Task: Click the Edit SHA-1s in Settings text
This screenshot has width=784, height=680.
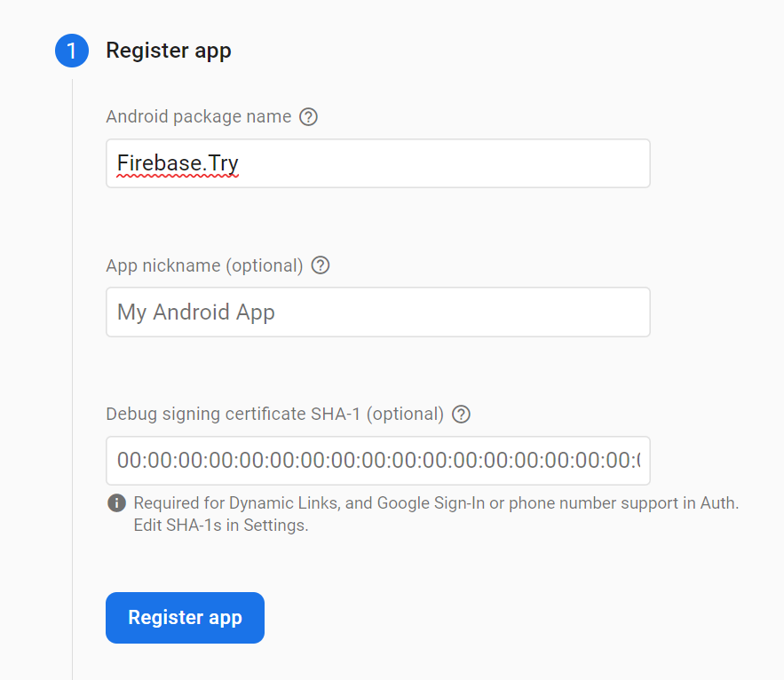Action: click(x=221, y=526)
